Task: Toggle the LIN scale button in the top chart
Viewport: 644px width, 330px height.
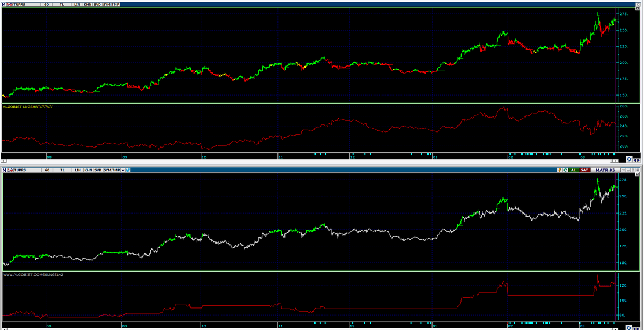Action: (77, 4)
